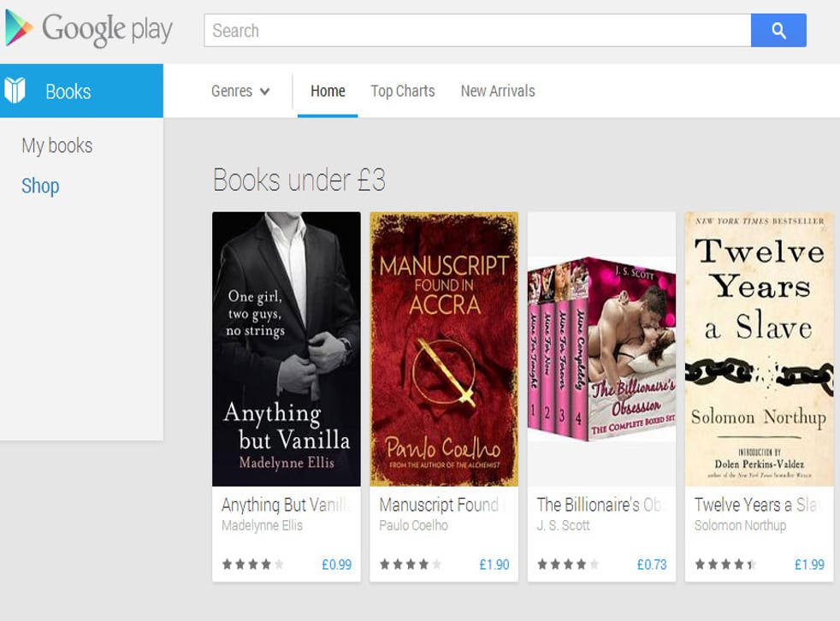Buy Anything But Vanilla for £0.99
Screen dimensions: 840x621
point(336,565)
